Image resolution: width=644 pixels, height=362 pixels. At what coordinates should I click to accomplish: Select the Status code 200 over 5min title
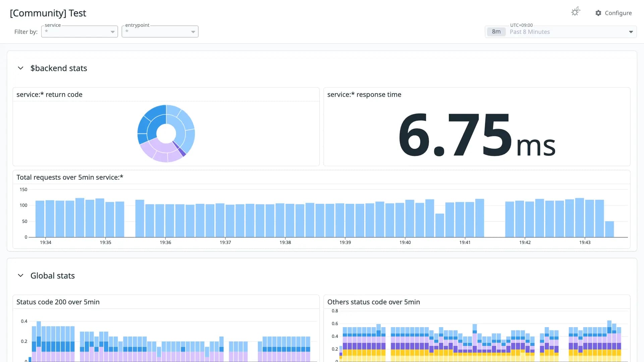click(x=58, y=302)
